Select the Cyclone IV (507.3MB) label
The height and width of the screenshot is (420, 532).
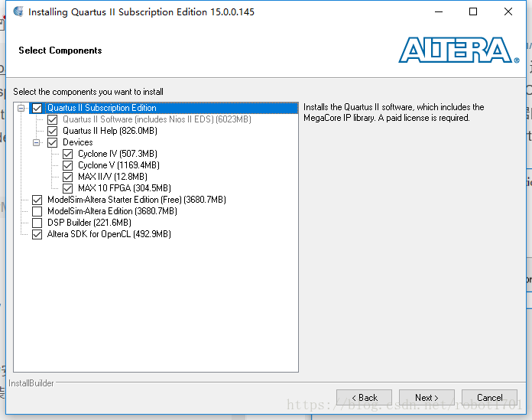118,154
